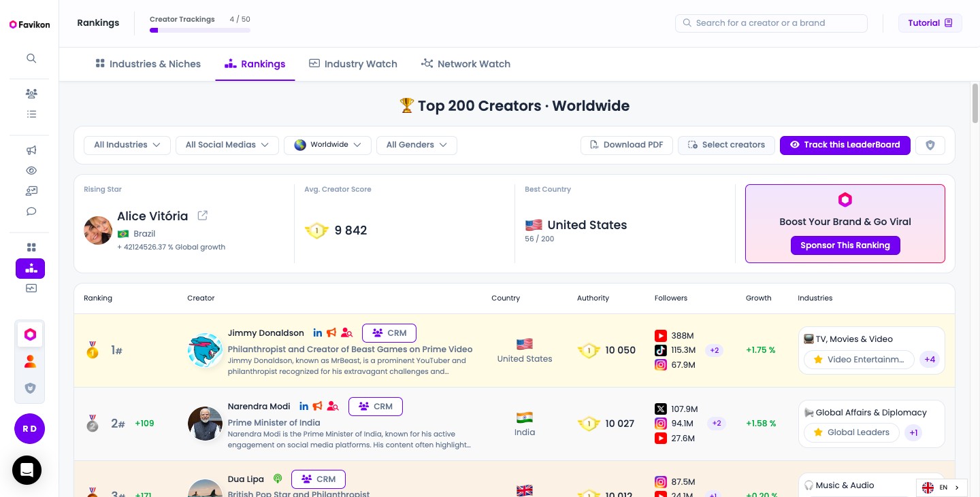The width and height of the screenshot is (980, 497).
Task: Click the Video Entertainm... niche tag
Action: tap(859, 360)
